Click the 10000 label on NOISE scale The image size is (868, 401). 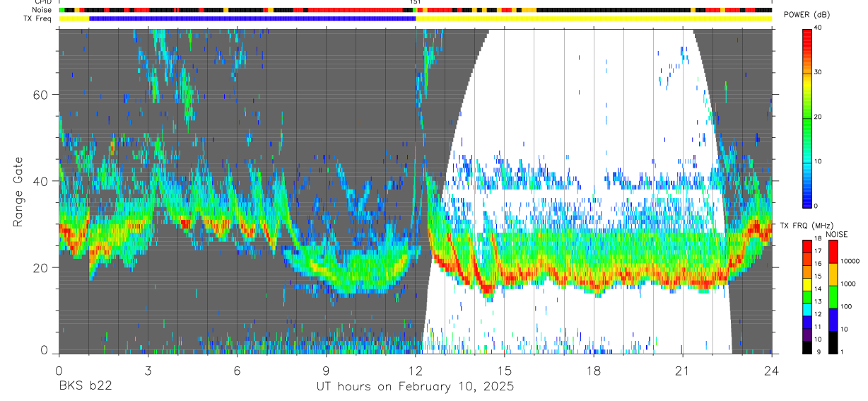coord(850,261)
